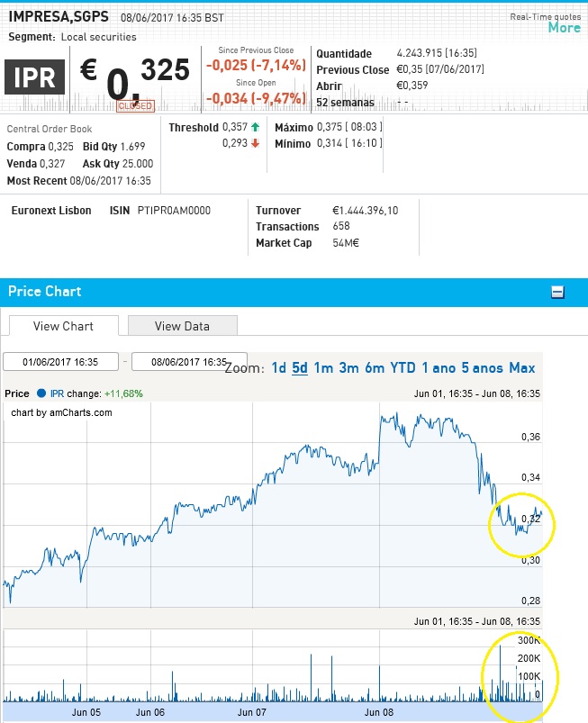
Task: Select the View Chart tab
Action: coord(63,326)
